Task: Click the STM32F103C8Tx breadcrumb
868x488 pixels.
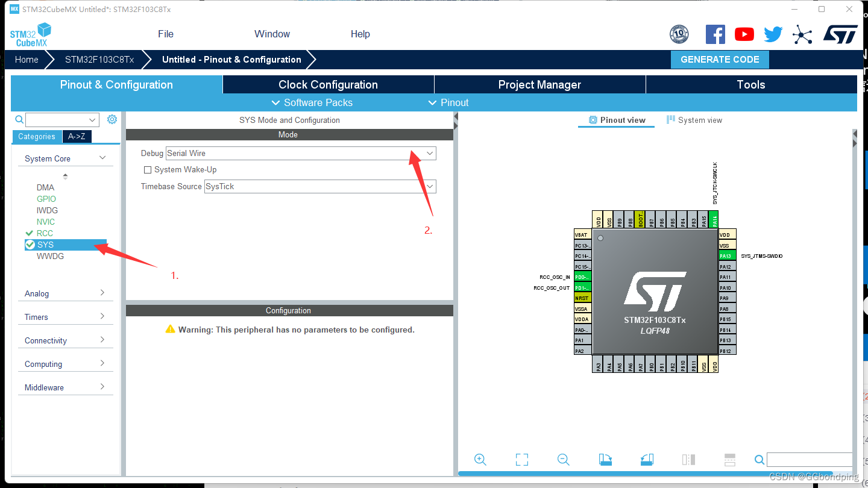Action: (99, 60)
